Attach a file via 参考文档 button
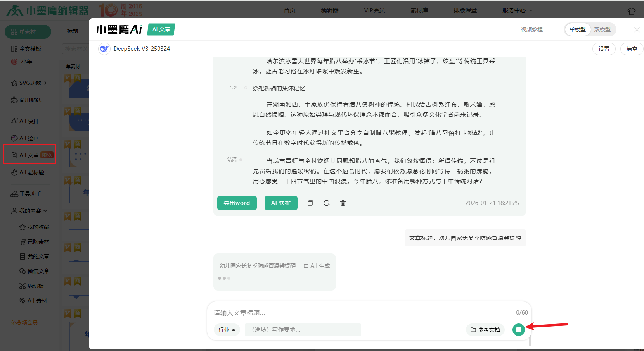This screenshot has width=644, height=351. point(485,330)
